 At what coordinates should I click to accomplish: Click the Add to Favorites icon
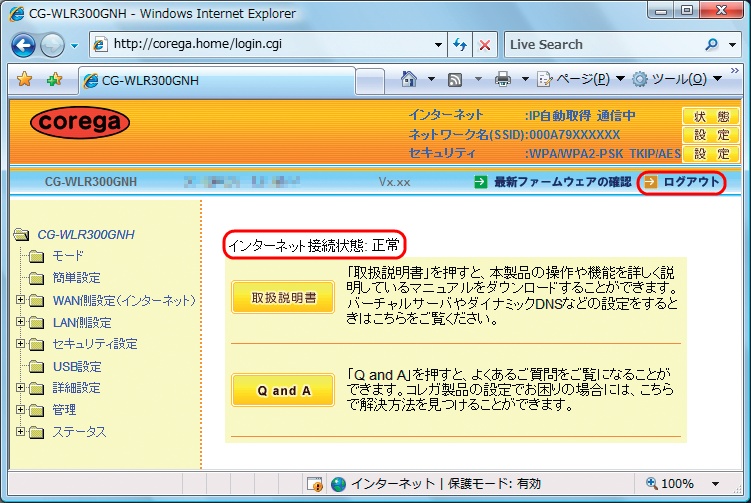pyautogui.click(x=54, y=79)
